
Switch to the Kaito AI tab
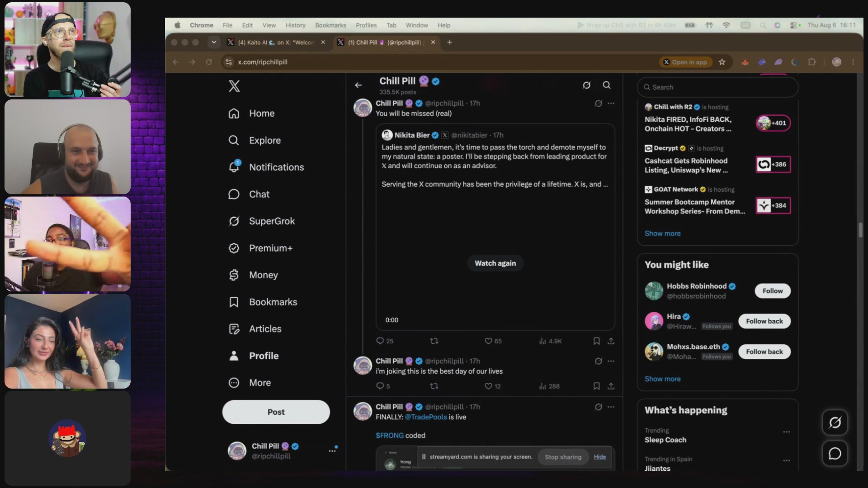point(276,42)
